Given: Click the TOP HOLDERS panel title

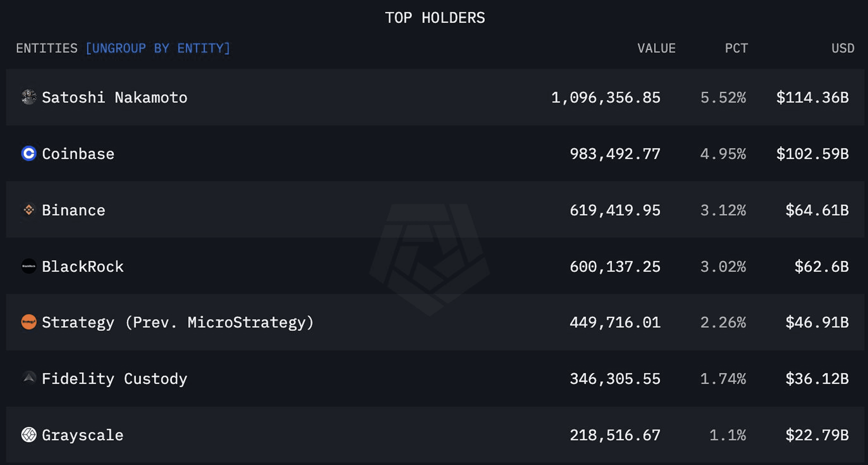Looking at the screenshot, I should point(435,18).
